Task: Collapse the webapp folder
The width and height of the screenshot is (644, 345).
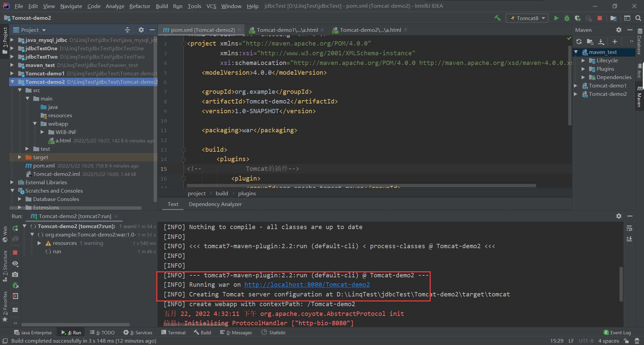Action: pos(35,124)
